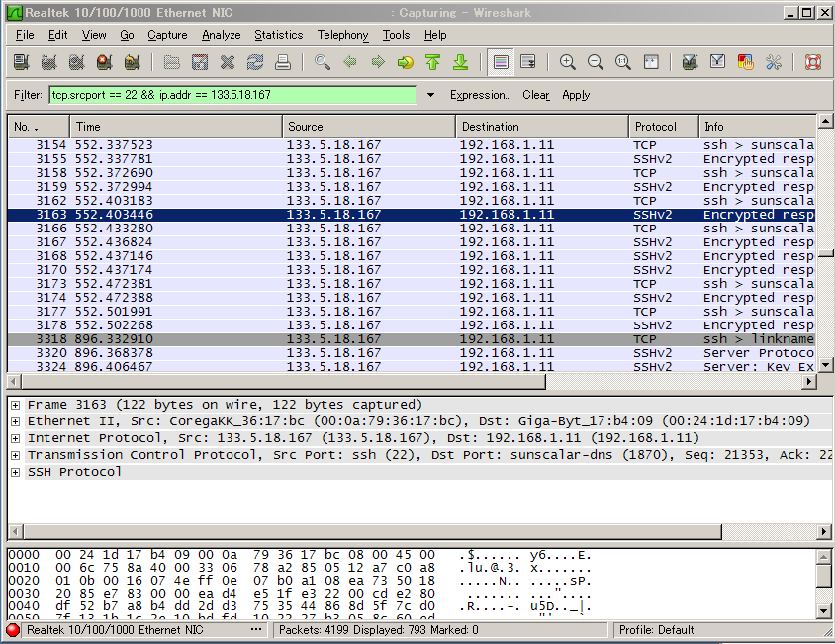Sort by the Protocol column header
The image size is (835, 644).
[x=664, y=127]
